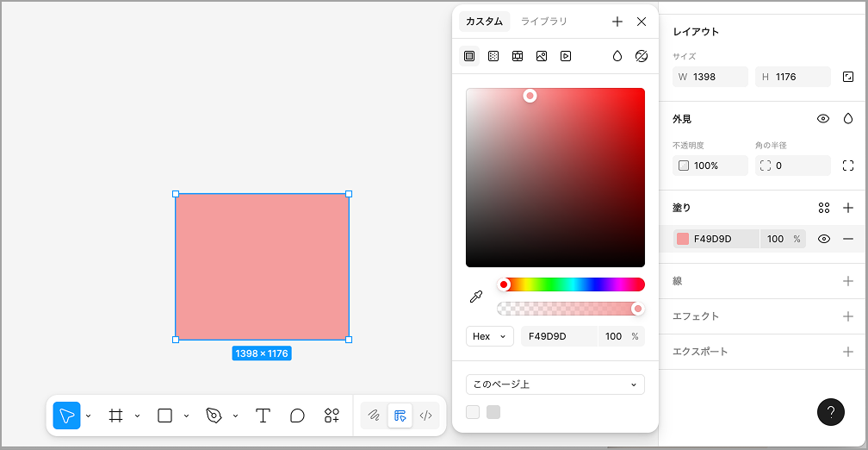
Task: Select the カスタム tab
Action: pos(484,22)
